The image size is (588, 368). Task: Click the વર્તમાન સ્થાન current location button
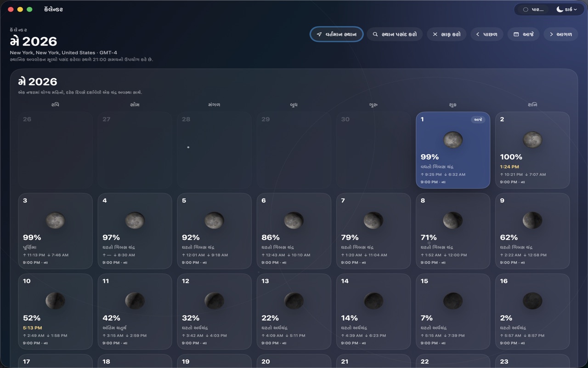[337, 34]
